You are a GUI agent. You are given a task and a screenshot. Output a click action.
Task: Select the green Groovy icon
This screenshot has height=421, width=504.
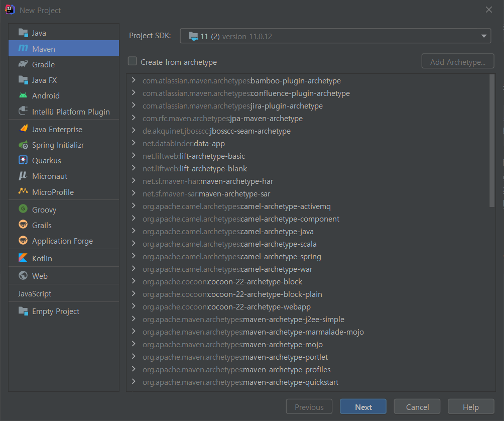(x=23, y=209)
